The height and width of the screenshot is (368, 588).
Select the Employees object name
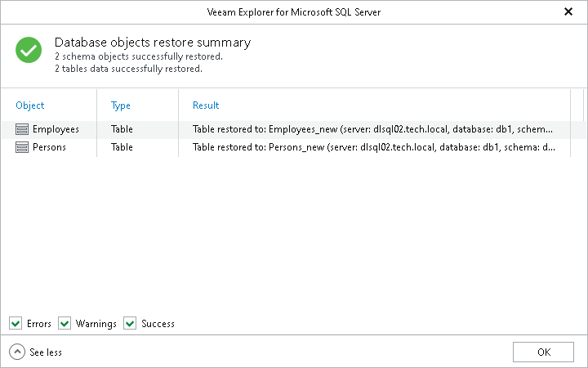(x=56, y=129)
